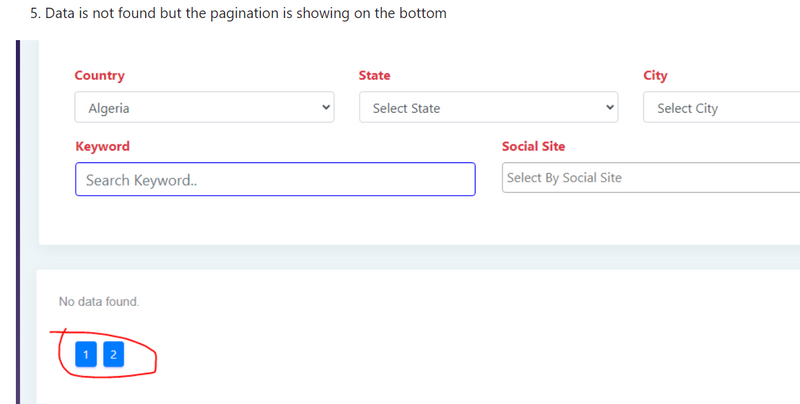Click the red City field label
Image resolution: width=800 pixels, height=404 pixels.
pyautogui.click(x=655, y=76)
